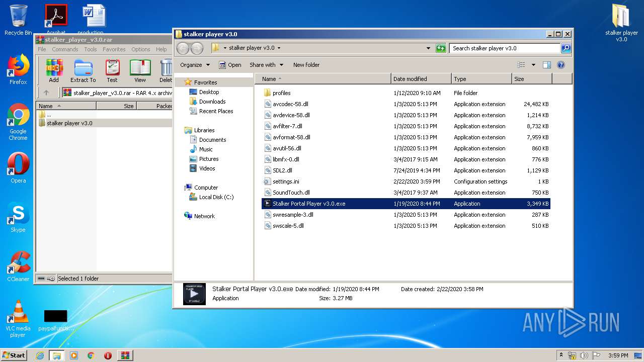644x362 pixels.
Task: Open the WinRAR Favorites menu
Action: [x=114, y=49]
